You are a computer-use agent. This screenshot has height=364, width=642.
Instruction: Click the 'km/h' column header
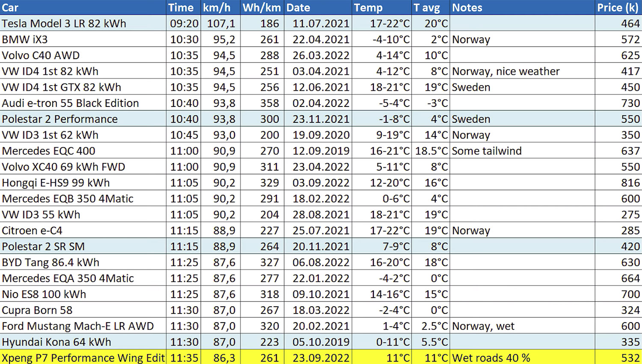coord(220,7)
